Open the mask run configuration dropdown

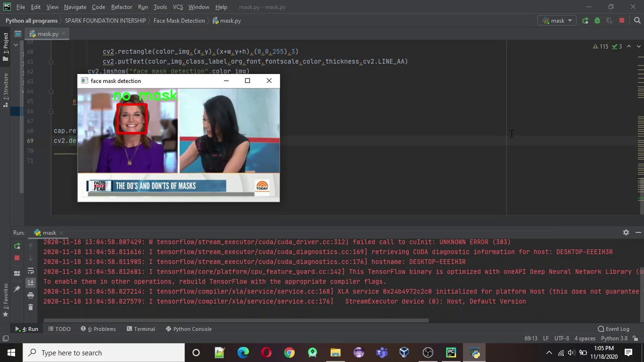pyautogui.click(x=557, y=21)
